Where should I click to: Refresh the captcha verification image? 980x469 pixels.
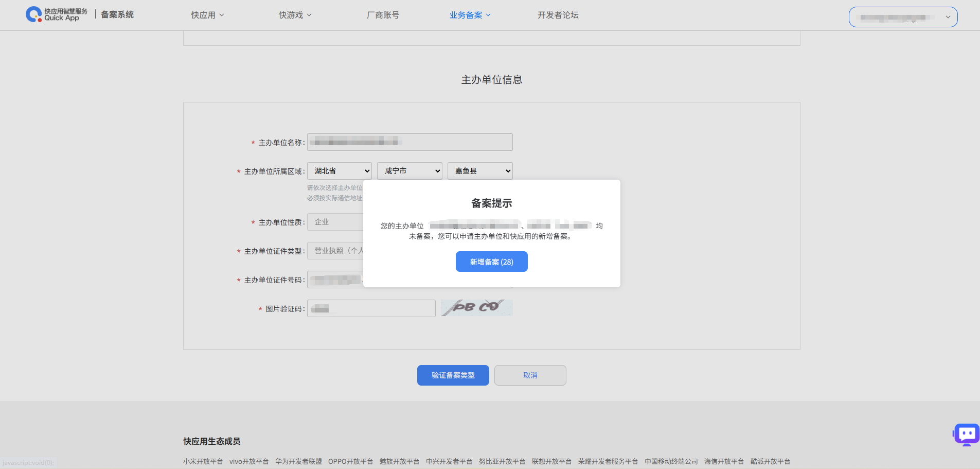(x=476, y=308)
